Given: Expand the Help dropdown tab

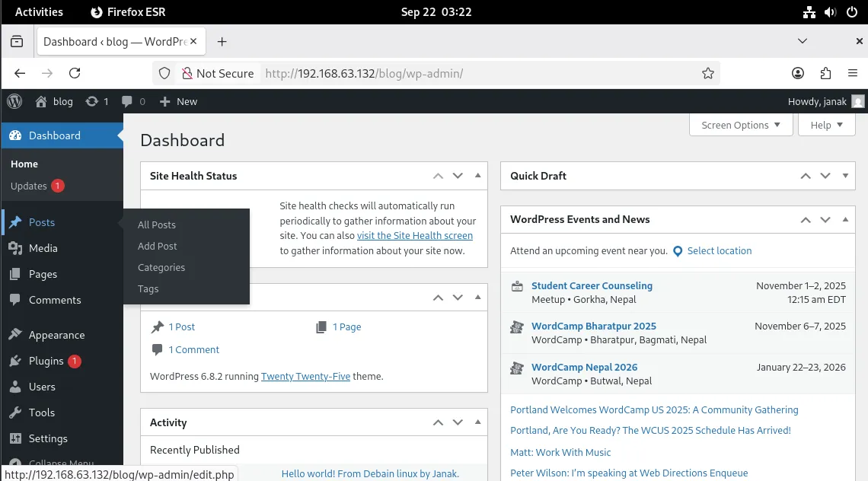Looking at the screenshot, I should point(826,125).
